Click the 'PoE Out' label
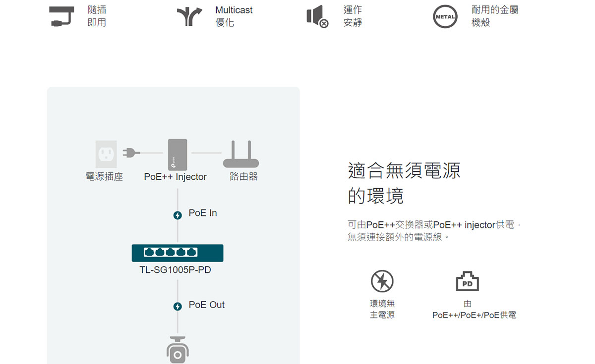Viewport: 595px width, 364px height. [x=207, y=305]
